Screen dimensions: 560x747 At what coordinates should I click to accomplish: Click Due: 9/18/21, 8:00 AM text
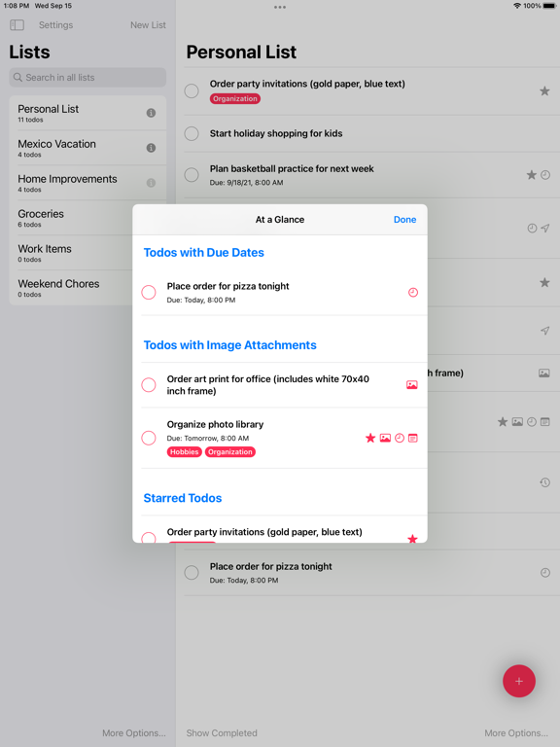[x=246, y=183]
